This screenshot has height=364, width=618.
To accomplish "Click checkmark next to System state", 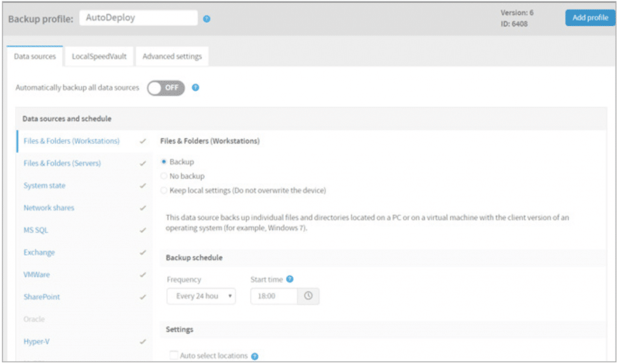I will click(x=143, y=186).
